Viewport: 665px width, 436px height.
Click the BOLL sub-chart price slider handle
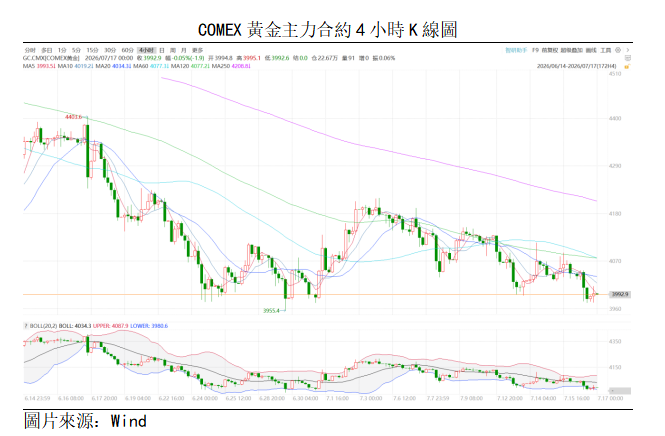[x=620, y=391]
